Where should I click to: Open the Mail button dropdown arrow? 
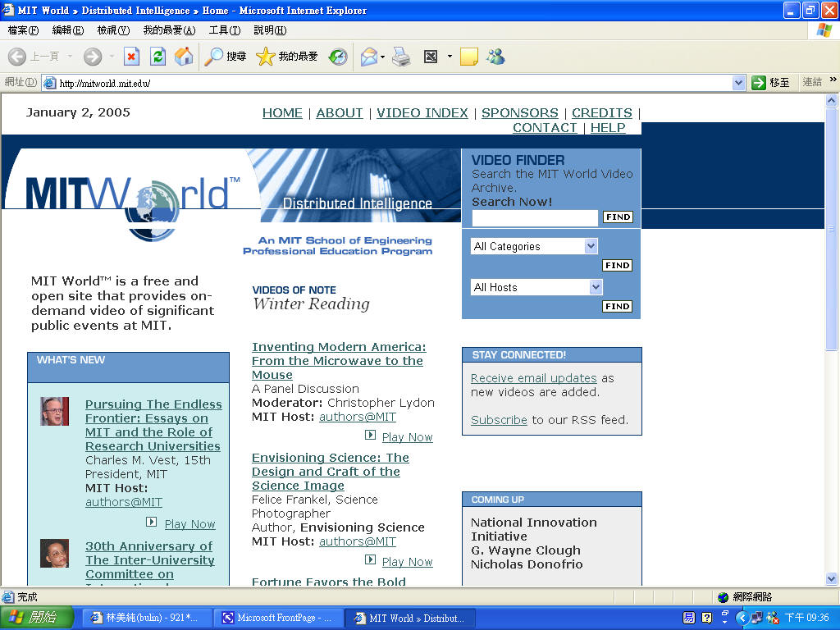[382, 57]
